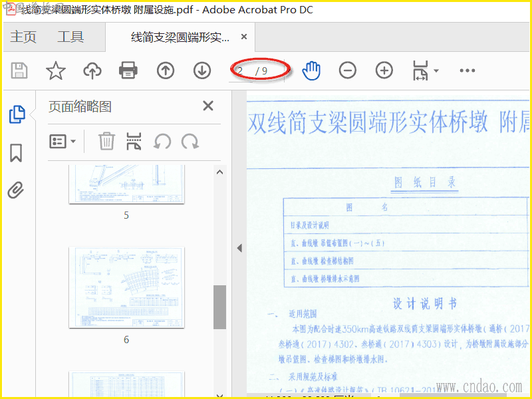
Task: Click the 目录及设计说明 table row
Action: click(406, 225)
